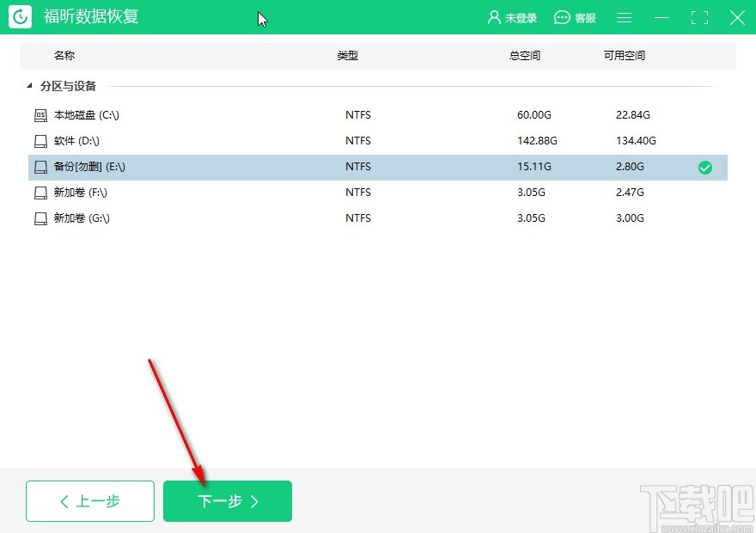Click the 15.11G total space value
Screen dimensions: 756x533
click(x=534, y=167)
